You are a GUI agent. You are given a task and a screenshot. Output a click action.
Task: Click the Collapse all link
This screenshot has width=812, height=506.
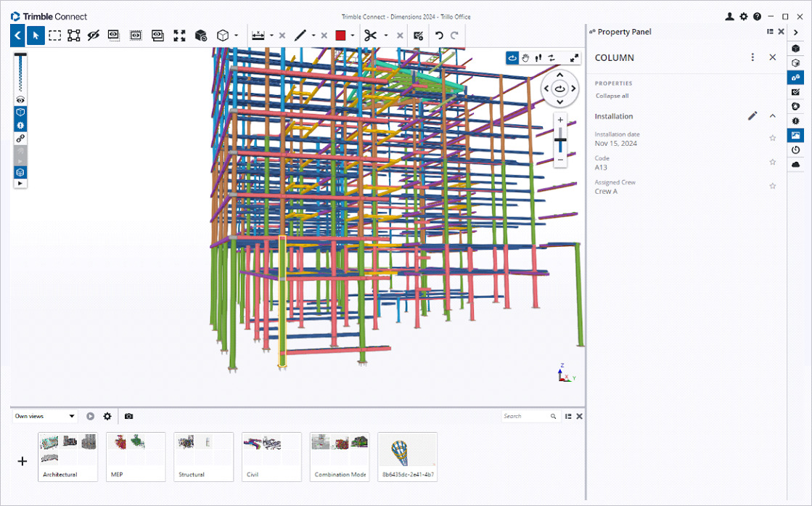coord(612,96)
